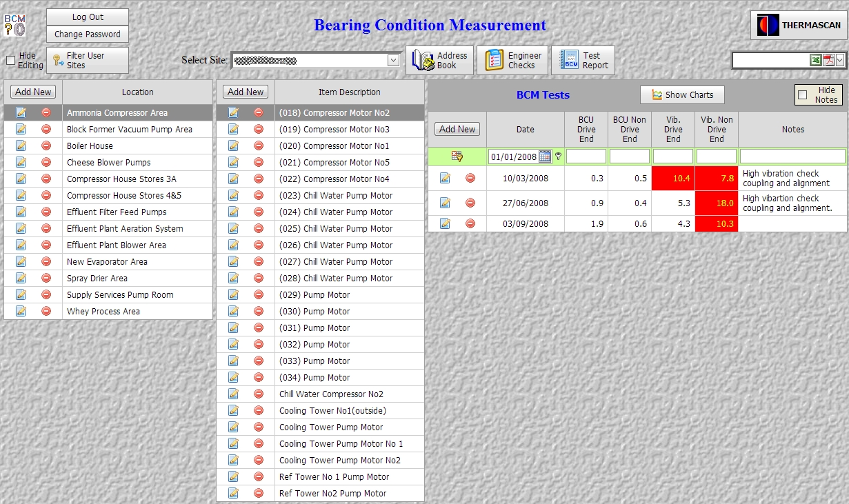849x504 pixels.
Task: Edit item Chill Water Compressor No2
Action: (233, 394)
